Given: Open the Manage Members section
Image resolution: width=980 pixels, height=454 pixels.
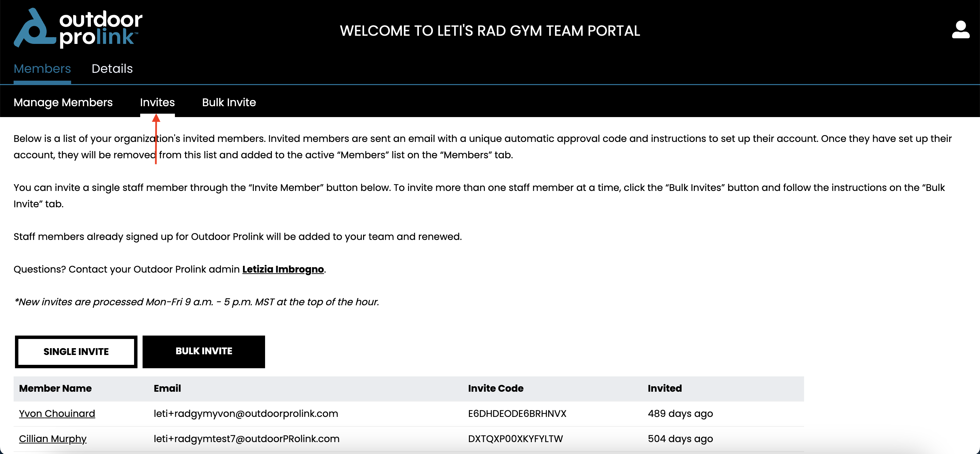Looking at the screenshot, I should (63, 102).
